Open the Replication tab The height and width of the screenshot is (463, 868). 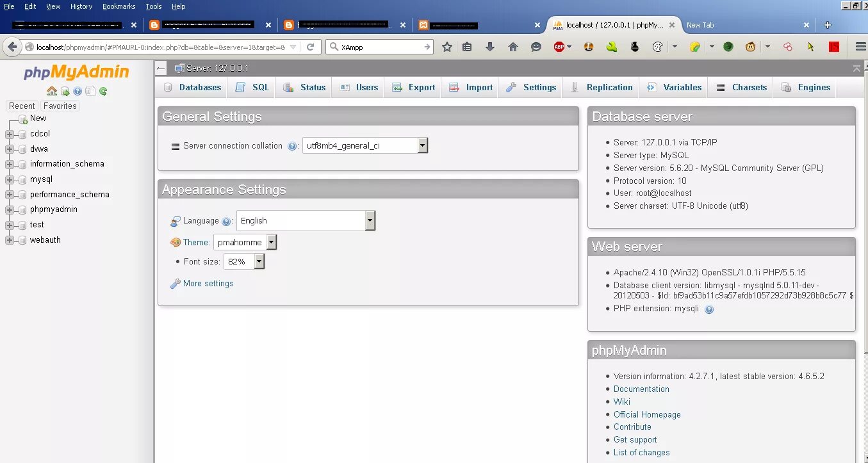tap(602, 88)
